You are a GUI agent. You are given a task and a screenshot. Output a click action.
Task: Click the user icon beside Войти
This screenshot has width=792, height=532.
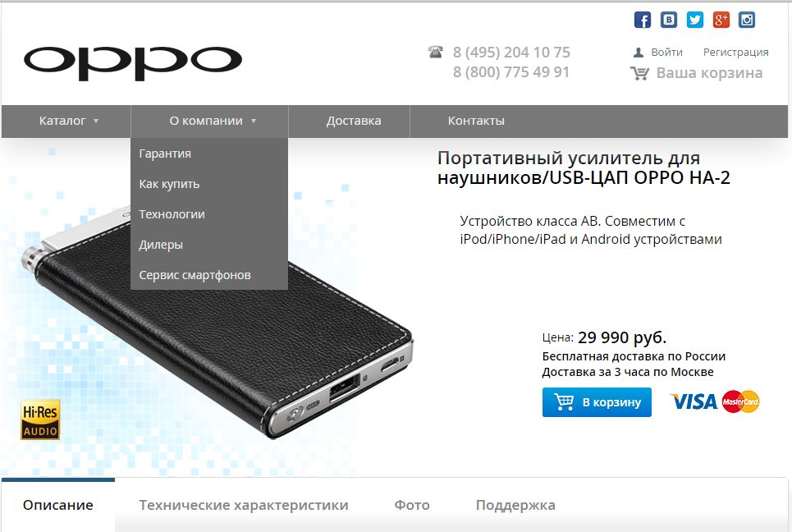pos(639,52)
